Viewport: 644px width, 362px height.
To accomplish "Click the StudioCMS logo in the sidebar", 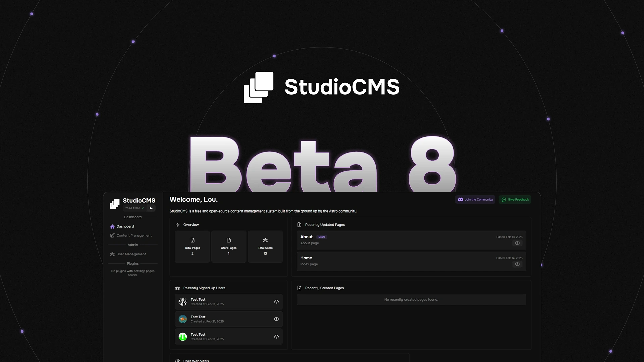I will [115, 203].
